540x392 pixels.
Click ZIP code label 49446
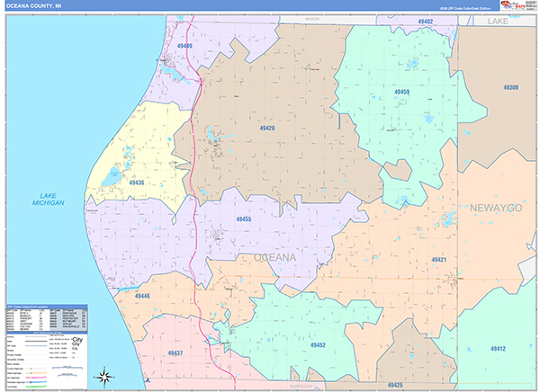[143, 295]
